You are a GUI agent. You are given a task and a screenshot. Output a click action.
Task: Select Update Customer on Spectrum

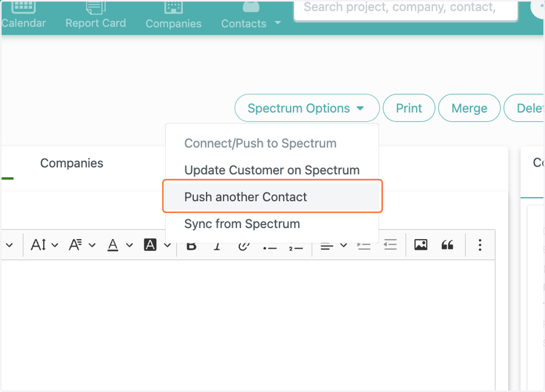(x=272, y=170)
